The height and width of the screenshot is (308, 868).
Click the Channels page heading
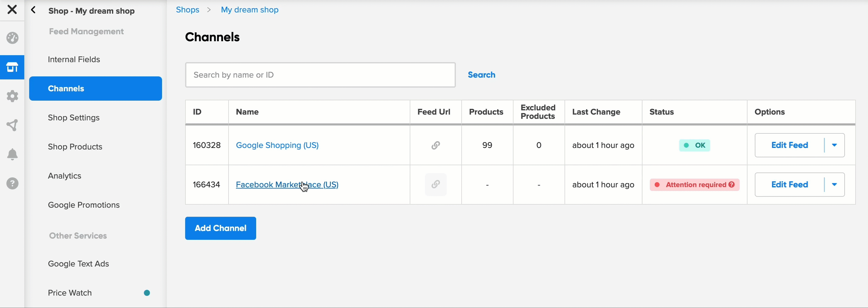[x=212, y=37]
